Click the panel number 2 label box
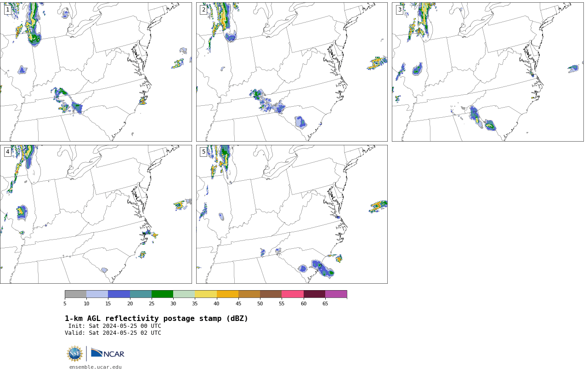 [x=204, y=10]
